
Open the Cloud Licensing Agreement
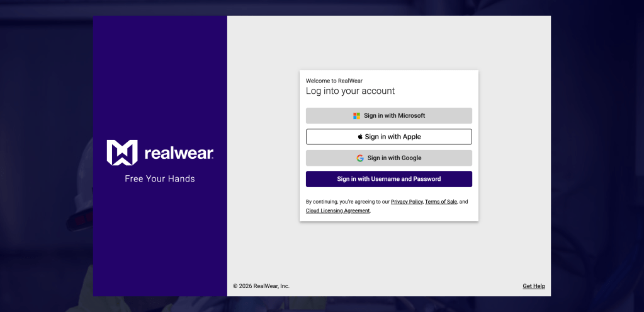337,211
